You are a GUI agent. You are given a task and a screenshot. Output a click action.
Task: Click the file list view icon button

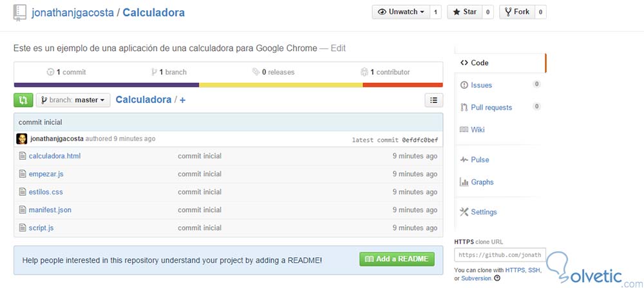pyautogui.click(x=433, y=100)
